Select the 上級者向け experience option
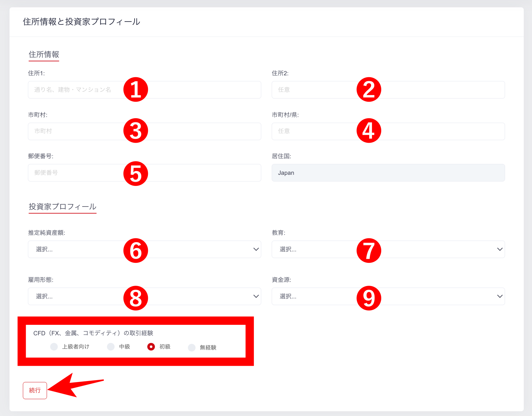The width and height of the screenshot is (532, 416). [54, 347]
